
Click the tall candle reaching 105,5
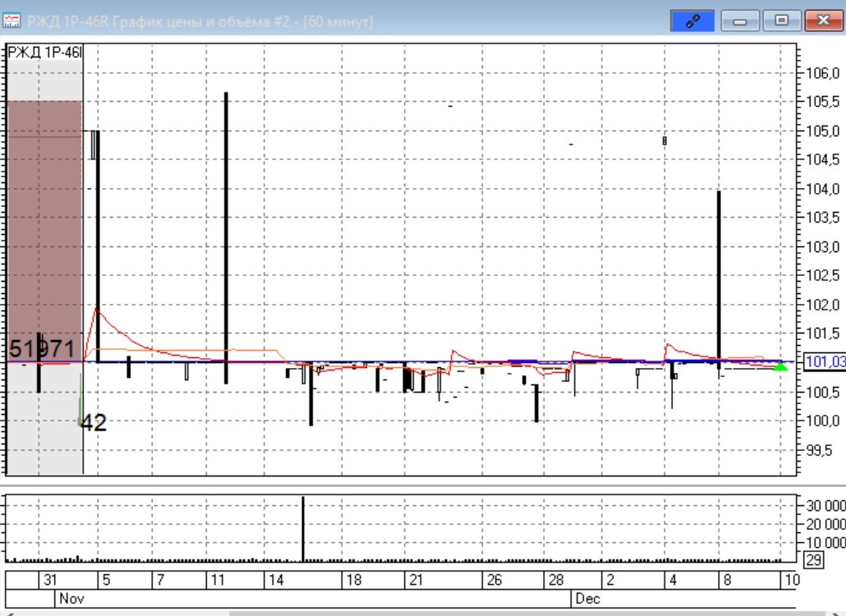click(x=226, y=238)
